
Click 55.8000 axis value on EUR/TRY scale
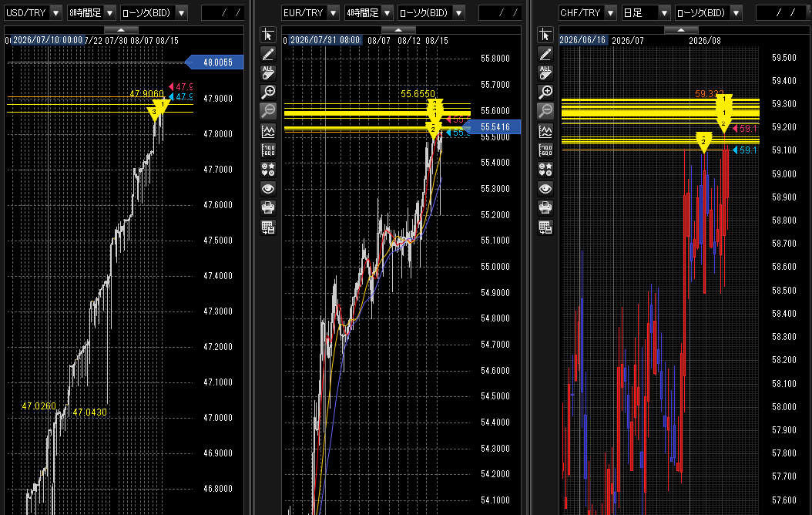click(495, 59)
